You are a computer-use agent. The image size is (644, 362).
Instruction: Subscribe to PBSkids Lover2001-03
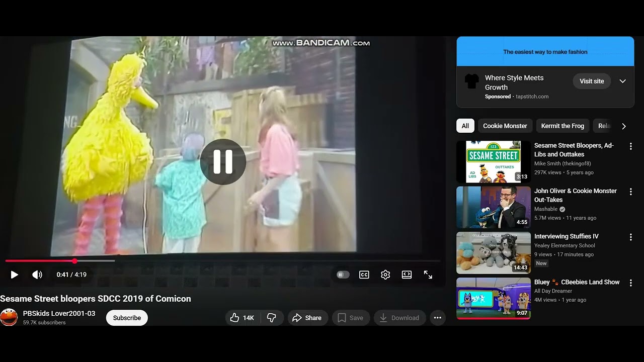[127, 318]
